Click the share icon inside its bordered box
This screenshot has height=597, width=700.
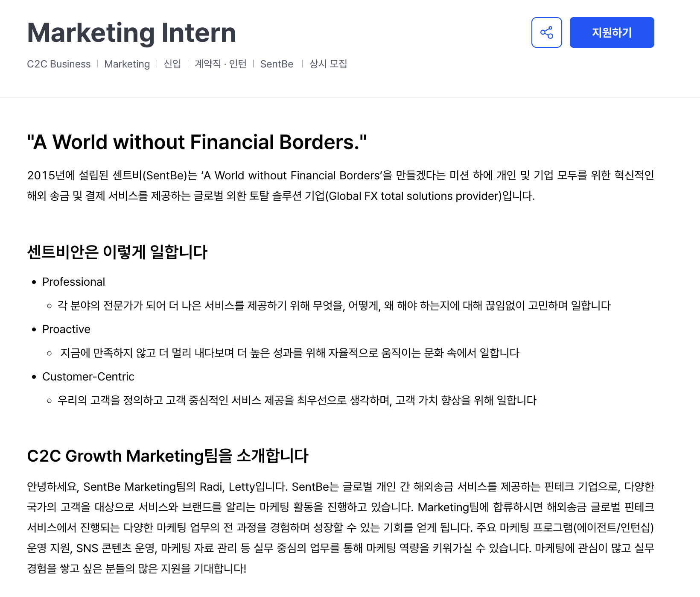click(547, 32)
